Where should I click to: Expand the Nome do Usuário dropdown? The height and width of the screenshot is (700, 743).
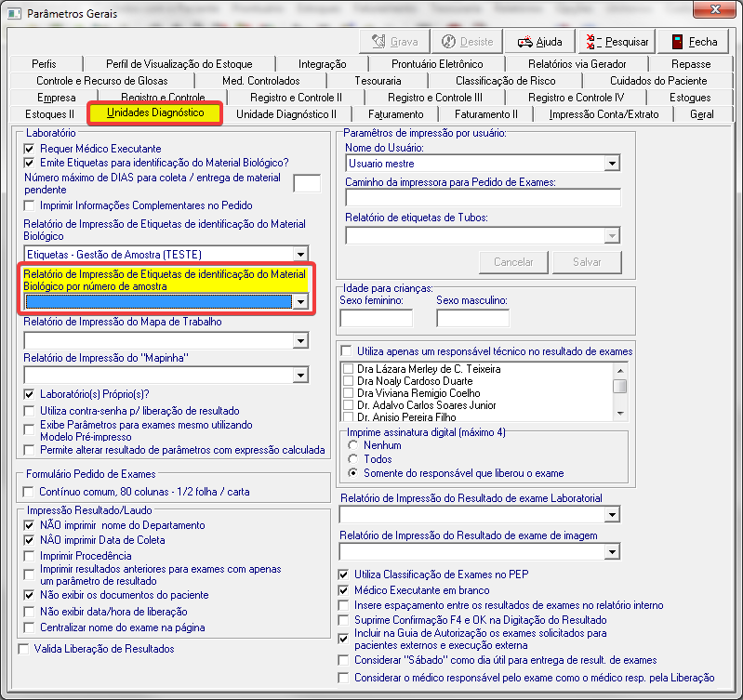pos(612,164)
